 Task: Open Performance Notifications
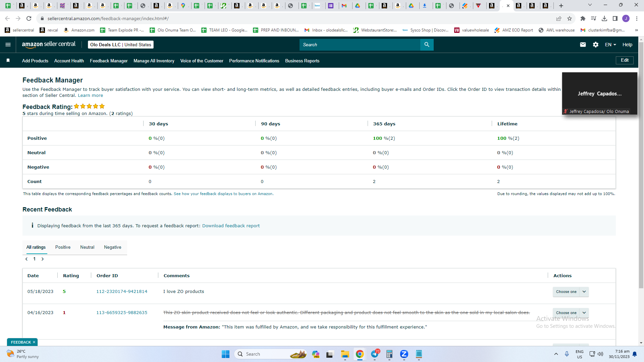tap(254, 61)
